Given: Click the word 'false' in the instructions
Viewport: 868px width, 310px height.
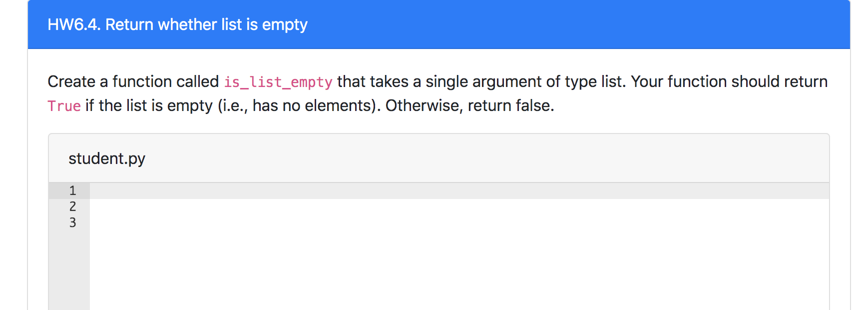Looking at the screenshot, I should click(x=532, y=105).
